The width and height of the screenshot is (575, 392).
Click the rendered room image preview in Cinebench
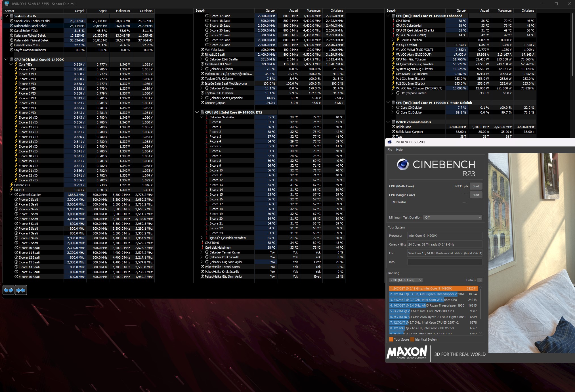532,253
